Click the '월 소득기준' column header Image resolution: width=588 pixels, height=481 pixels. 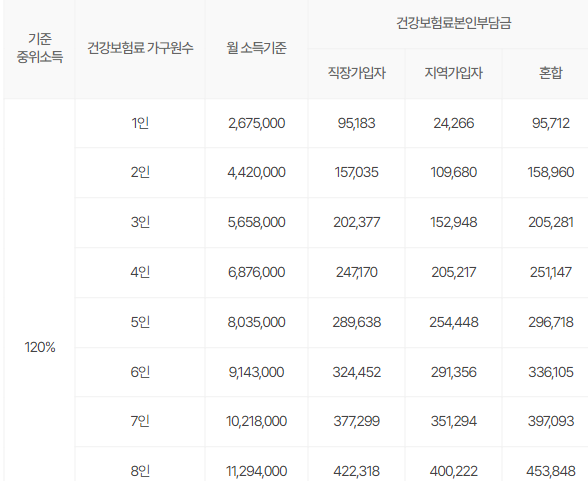(256, 48)
